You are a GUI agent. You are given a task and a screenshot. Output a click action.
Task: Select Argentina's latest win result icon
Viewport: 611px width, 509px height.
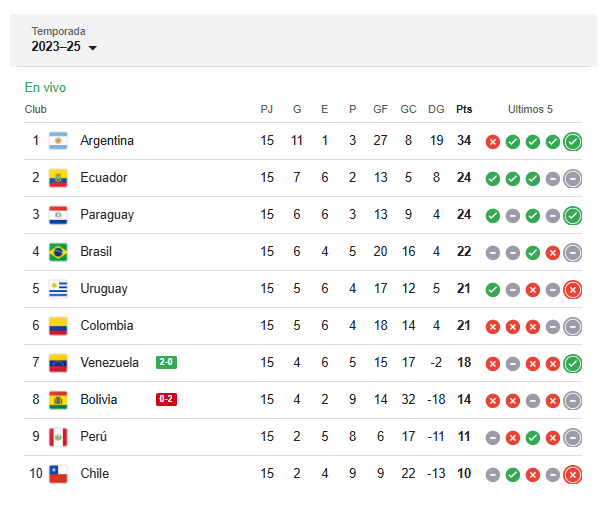[x=572, y=141]
